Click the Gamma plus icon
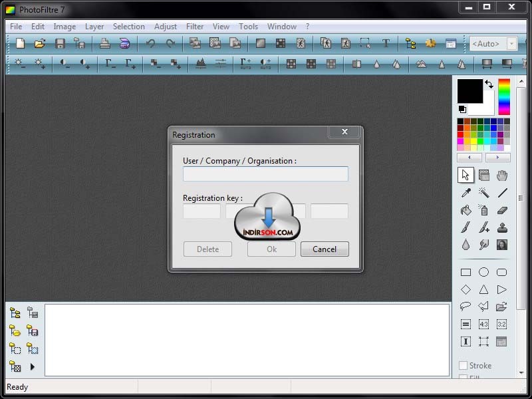 coord(130,63)
